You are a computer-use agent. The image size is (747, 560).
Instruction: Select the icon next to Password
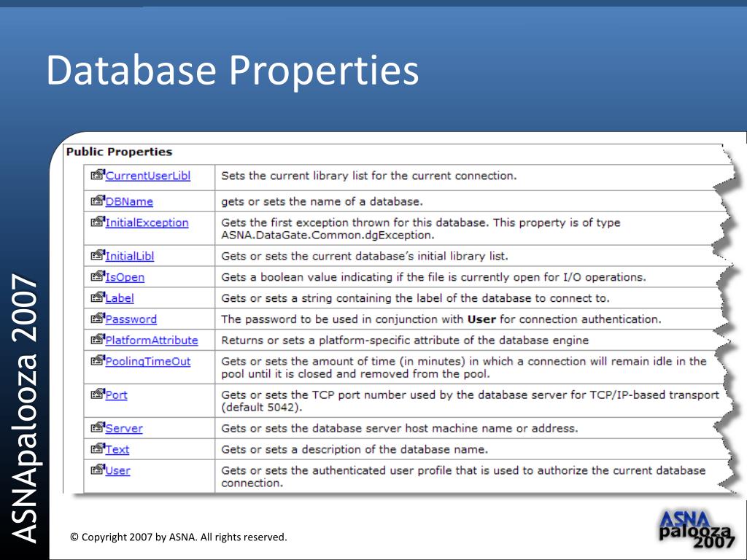click(x=98, y=318)
